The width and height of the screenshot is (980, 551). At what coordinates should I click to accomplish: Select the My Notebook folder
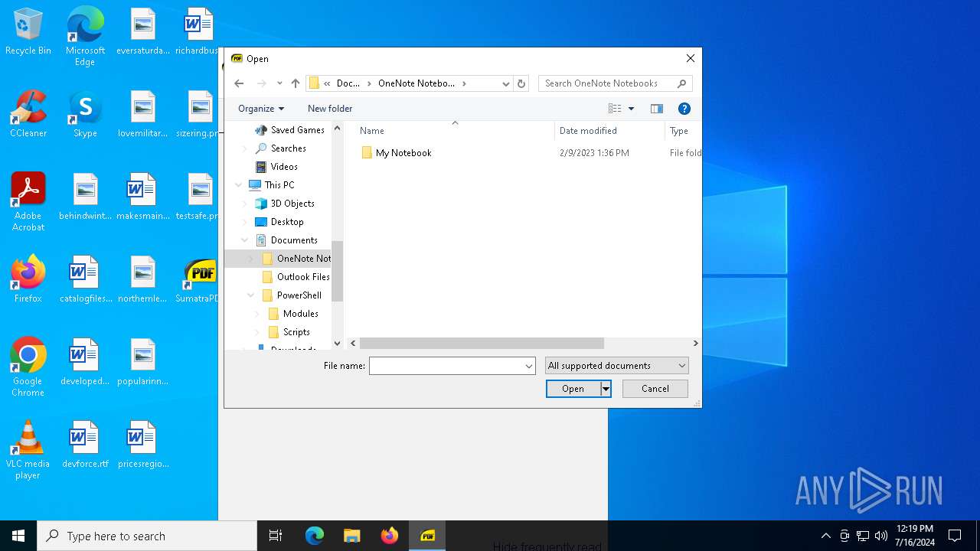(403, 153)
